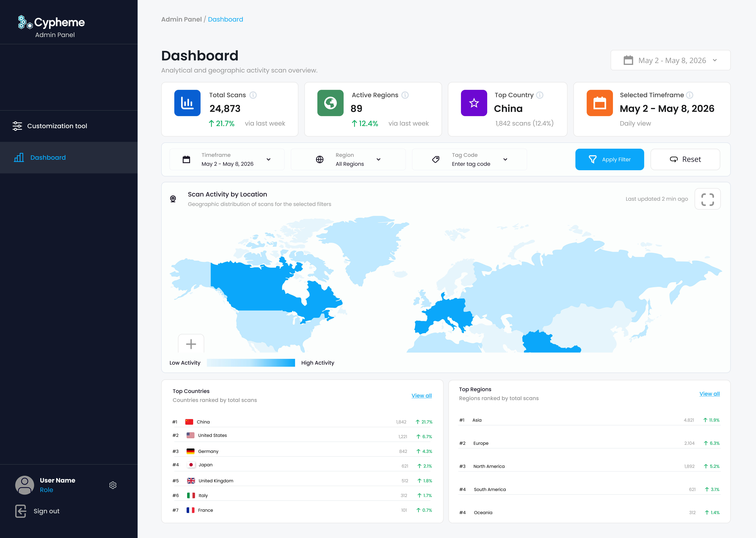756x538 pixels.
Task: Click the Italy flag icon
Action: pyautogui.click(x=191, y=495)
